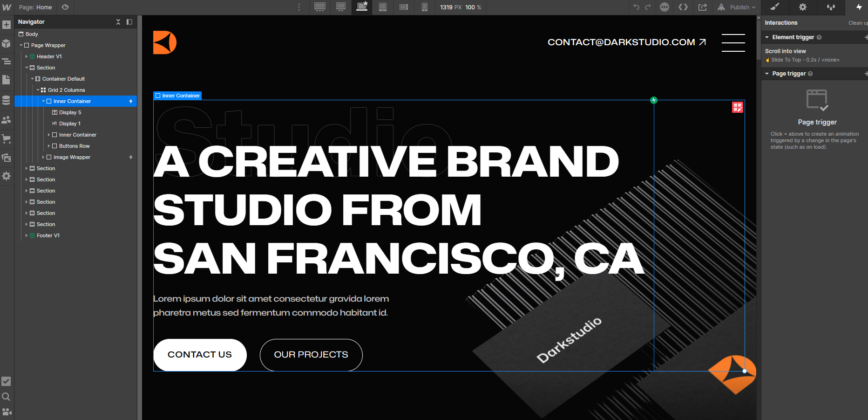Open the Pages panel

click(7, 80)
